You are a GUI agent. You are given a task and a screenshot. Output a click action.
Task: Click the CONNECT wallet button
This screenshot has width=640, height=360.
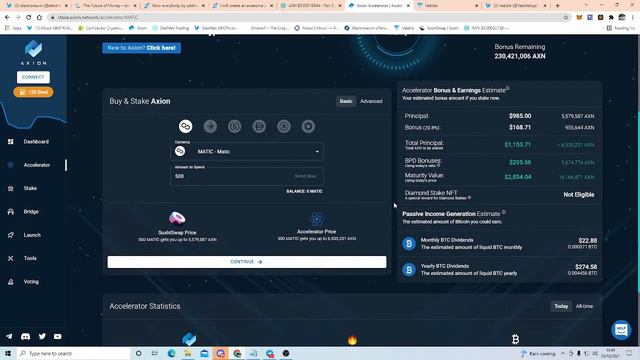pyautogui.click(x=33, y=77)
